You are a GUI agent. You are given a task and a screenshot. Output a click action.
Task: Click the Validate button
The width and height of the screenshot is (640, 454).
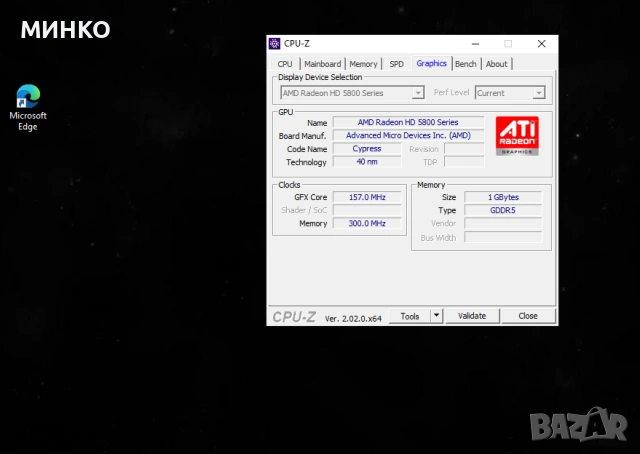[x=472, y=316]
